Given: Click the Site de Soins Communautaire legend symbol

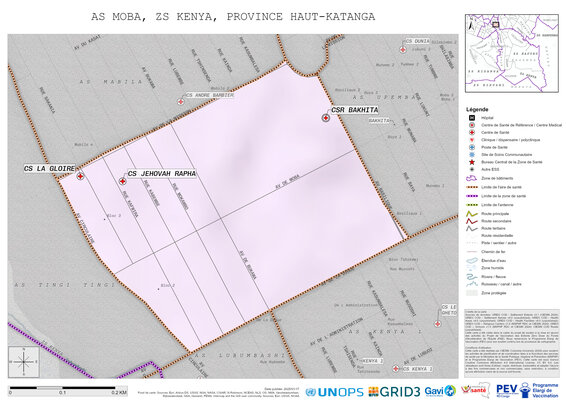Looking at the screenshot, I should click(471, 155).
